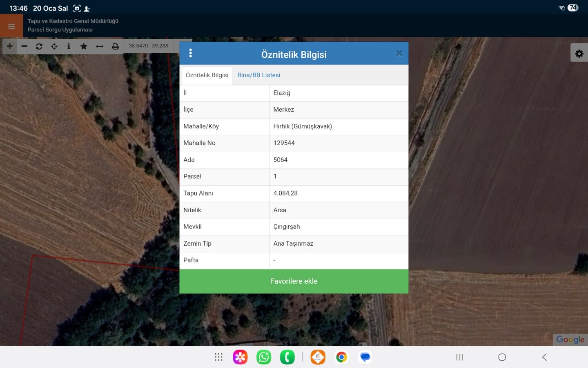Open WhatsApp from the taskbar

[x=264, y=357]
